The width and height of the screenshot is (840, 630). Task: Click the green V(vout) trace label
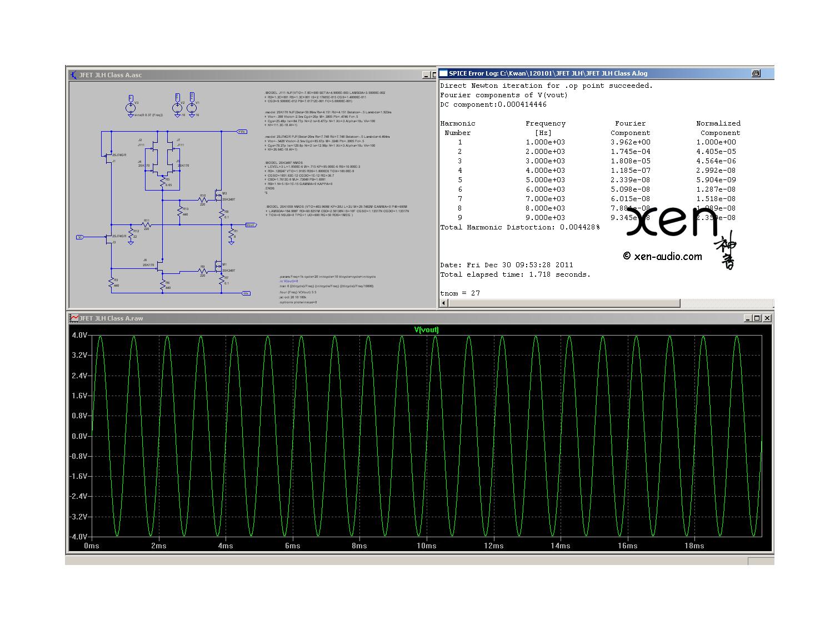(x=427, y=329)
